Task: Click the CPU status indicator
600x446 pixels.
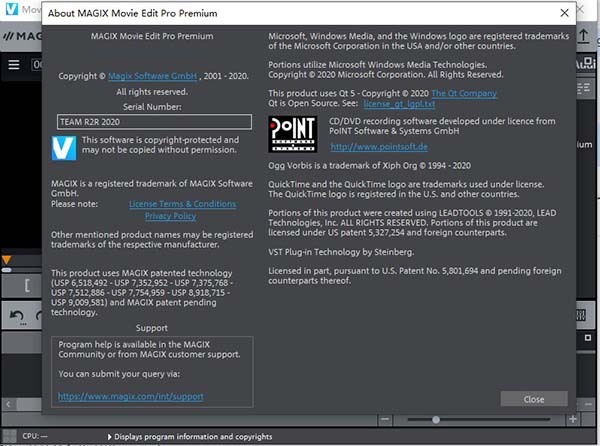Action: (x=35, y=436)
